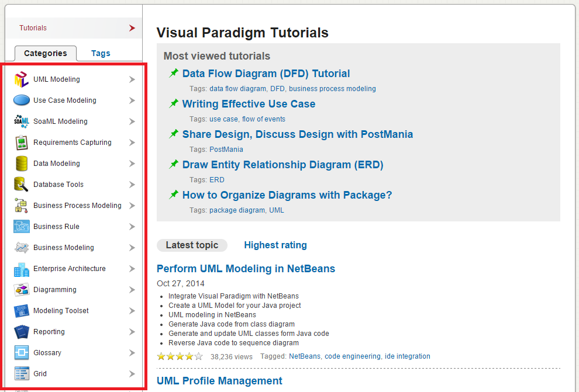Click the Reporting books icon
This screenshot has height=392, width=579.
coord(22,332)
